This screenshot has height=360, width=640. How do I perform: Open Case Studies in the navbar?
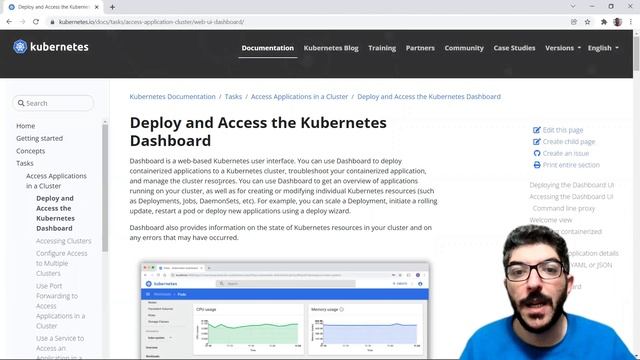click(x=514, y=48)
